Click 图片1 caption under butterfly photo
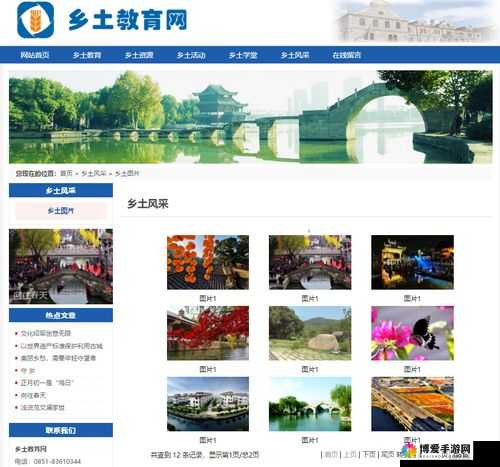 pyautogui.click(x=412, y=369)
